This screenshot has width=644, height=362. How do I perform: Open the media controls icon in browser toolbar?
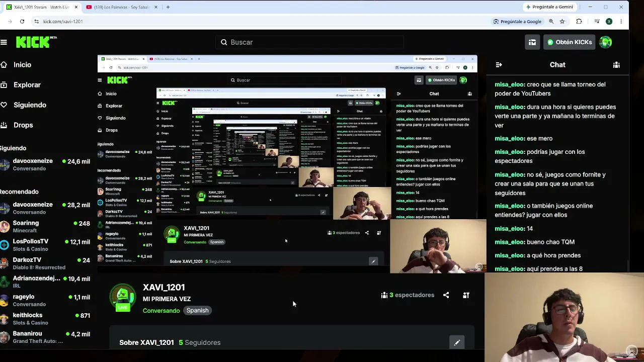coord(597,22)
